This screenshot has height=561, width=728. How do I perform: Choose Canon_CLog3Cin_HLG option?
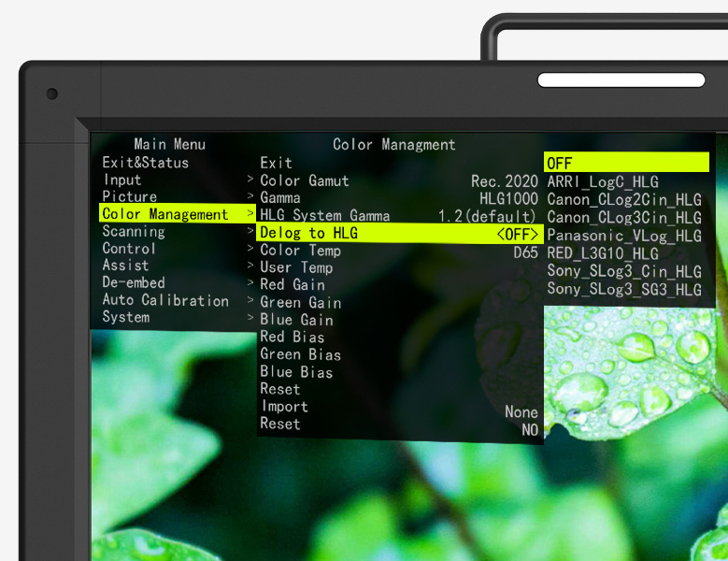click(624, 217)
